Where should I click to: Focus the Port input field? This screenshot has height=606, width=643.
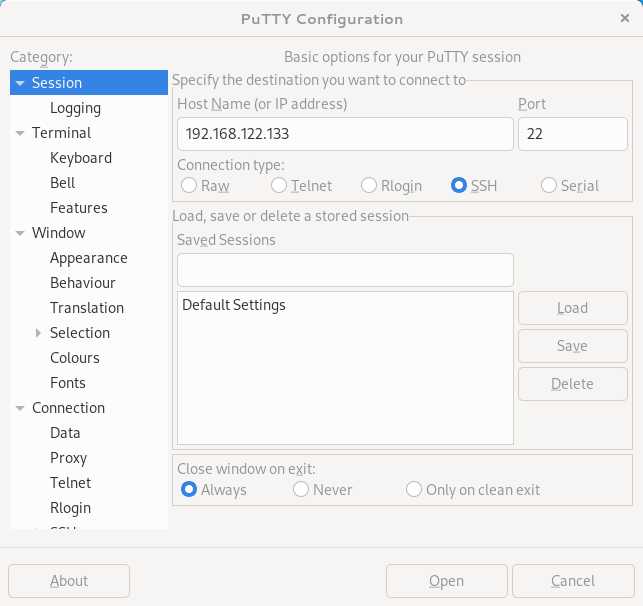click(572, 134)
